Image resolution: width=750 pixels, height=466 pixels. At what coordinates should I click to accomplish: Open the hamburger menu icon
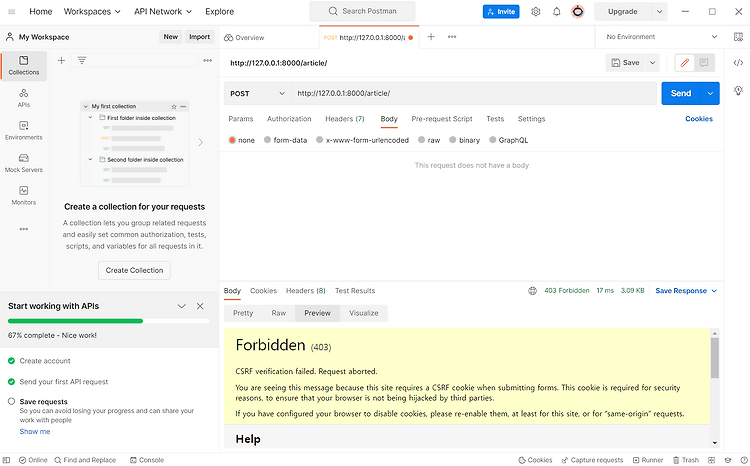(11, 11)
